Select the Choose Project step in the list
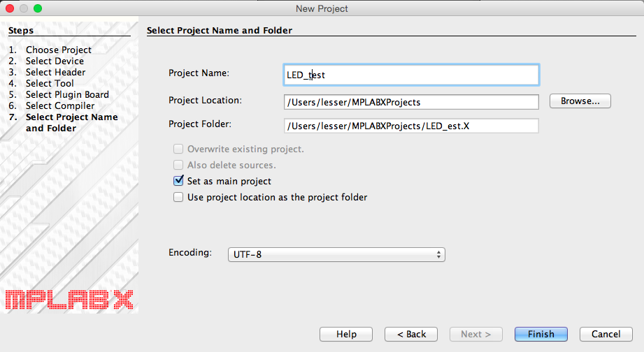Image resolution: width=644 pixels, height=352 pixels. tap(59, 50)
